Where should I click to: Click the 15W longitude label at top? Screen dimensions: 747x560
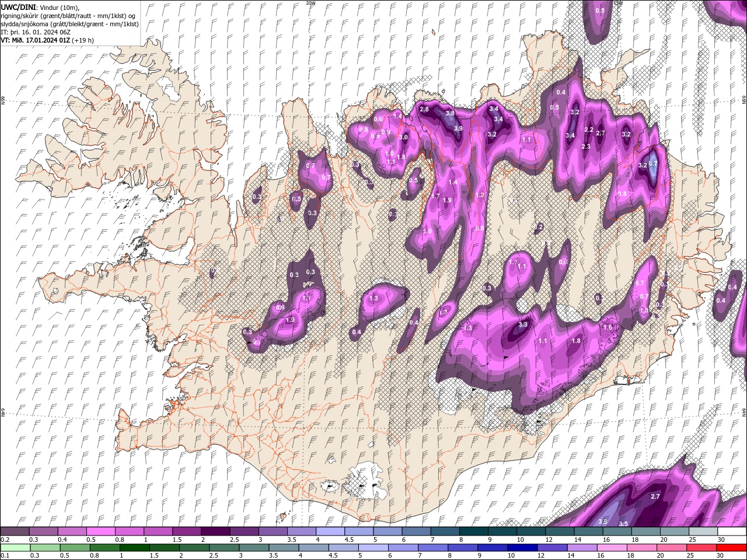619,3
